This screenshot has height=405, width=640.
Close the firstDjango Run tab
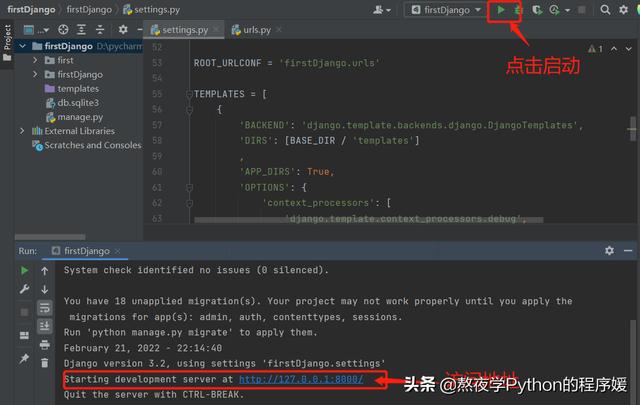[118, 251]
